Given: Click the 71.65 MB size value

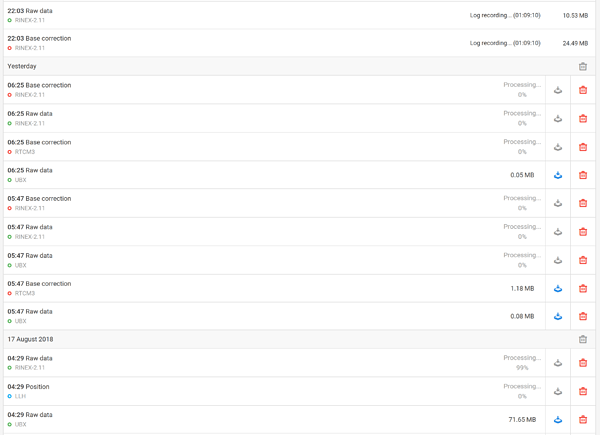Looking at the screenshot, I should click(x=522, y=420).
